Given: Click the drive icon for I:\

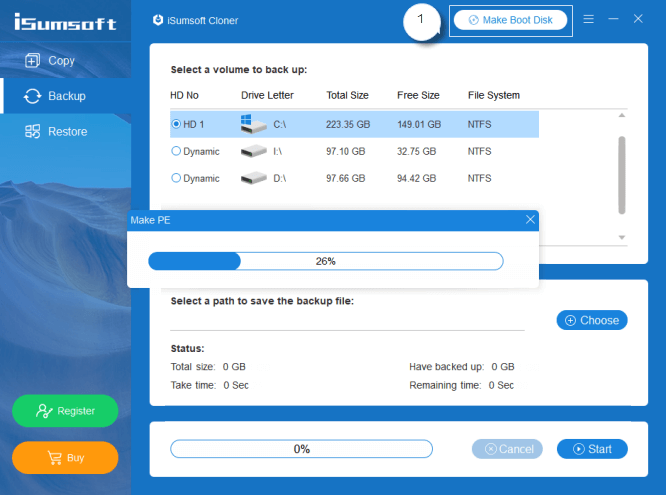Looking at the screenshot, I should pos(254,151).
